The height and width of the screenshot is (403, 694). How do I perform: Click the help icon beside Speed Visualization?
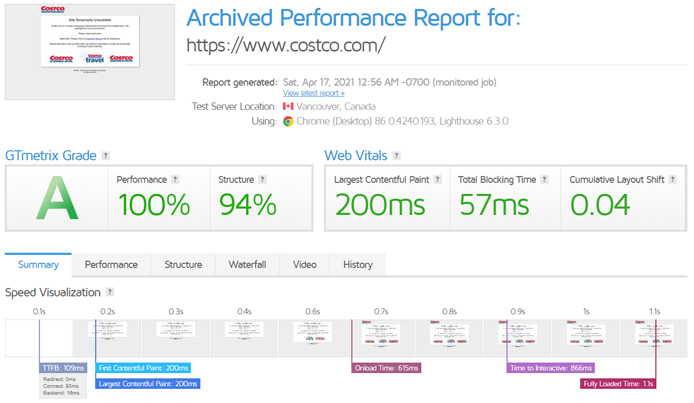[x=110, y=292]
